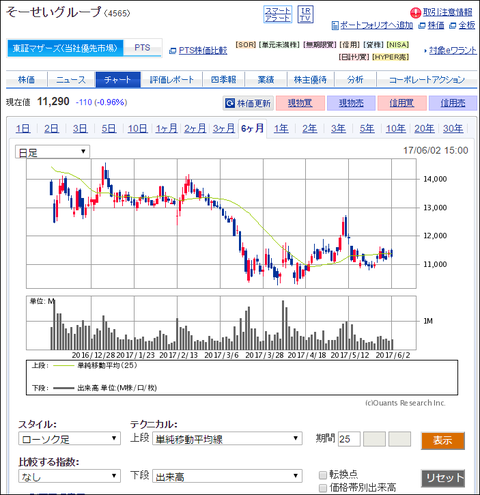480x495 pixels.
Task: Open the 日足 interval dropdown
Action: click(52, 152)
